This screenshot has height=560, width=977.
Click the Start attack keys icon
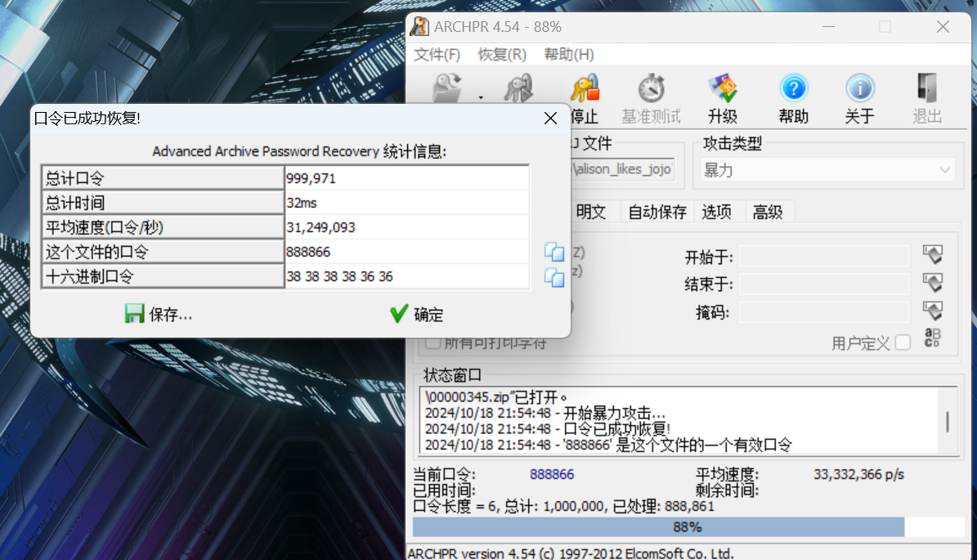518,87
